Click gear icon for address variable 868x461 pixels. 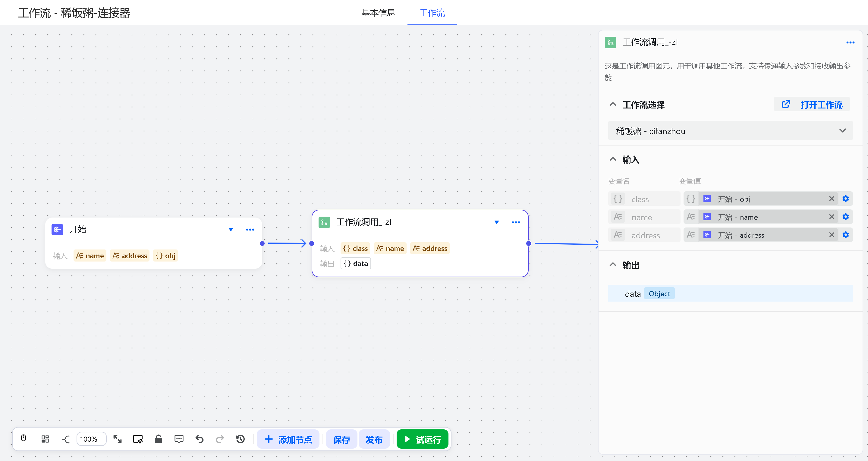[x=845, y=235]
